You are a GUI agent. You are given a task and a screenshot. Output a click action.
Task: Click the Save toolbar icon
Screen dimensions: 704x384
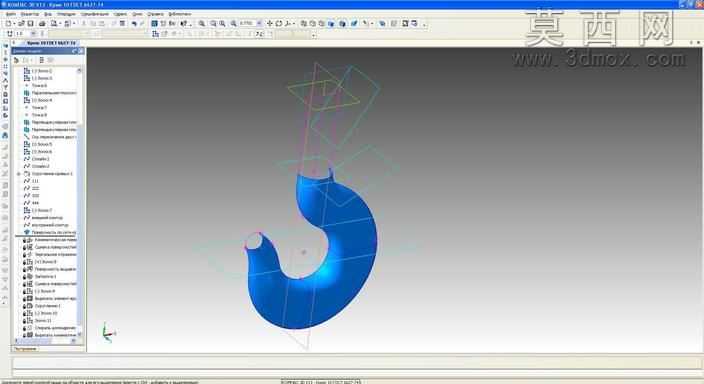[x=31, y=23]
